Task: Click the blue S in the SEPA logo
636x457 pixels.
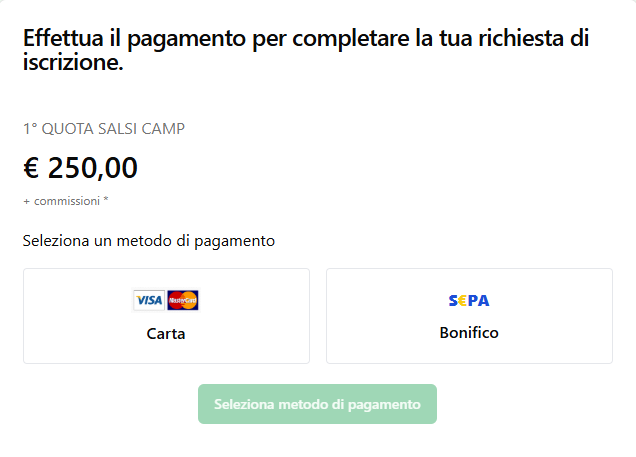Action: point(453,300)
